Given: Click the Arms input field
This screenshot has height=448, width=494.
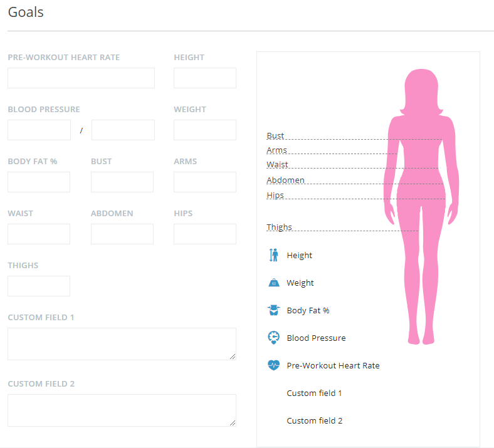Looking at the screenshot, I should pyautogui.click(x=205, y=182).
